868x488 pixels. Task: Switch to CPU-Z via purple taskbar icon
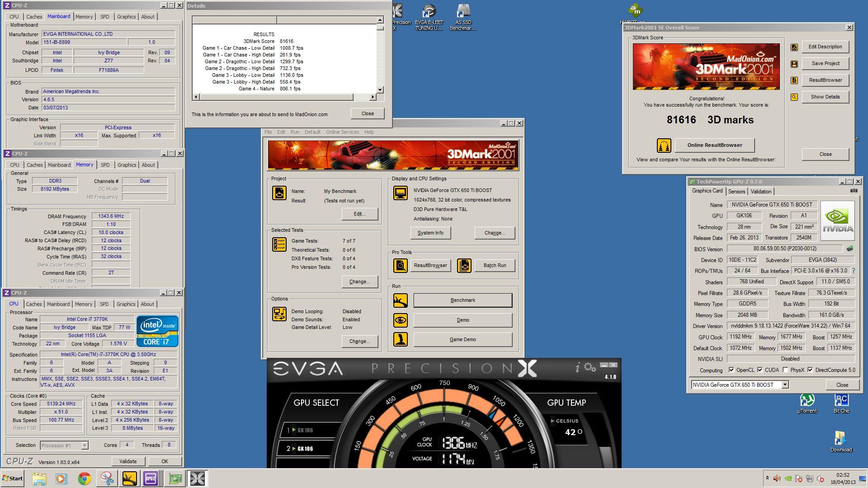[150, 479]
